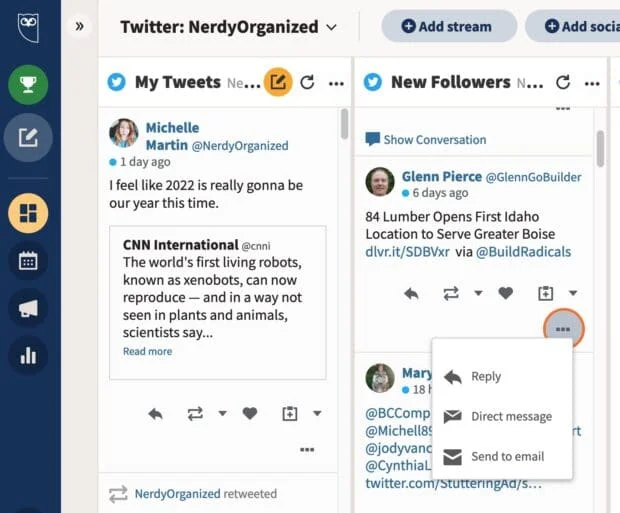This screenshot has height=513, width=620.
Task: Click the Hootsuite owl logo
Action: coord(28,27)
